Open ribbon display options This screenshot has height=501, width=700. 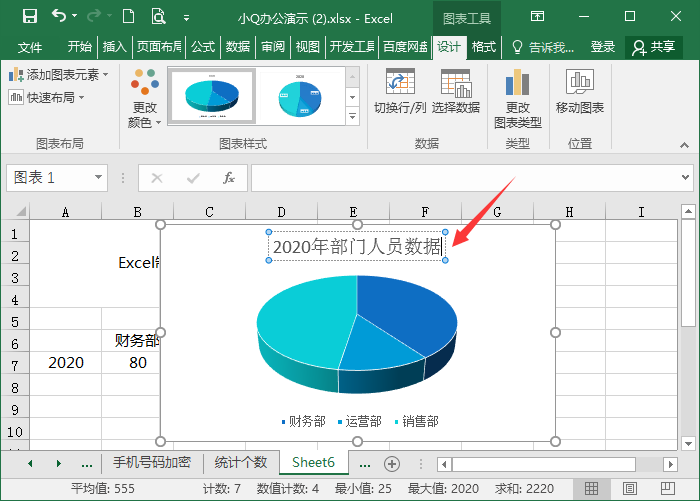(x=537, y=17)
